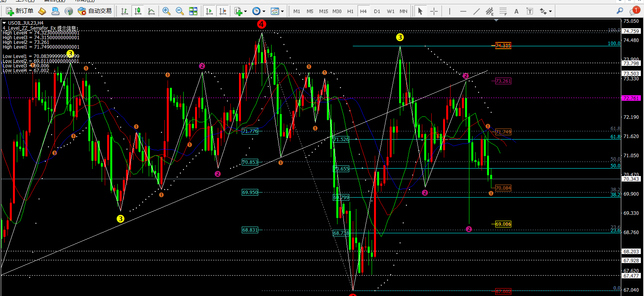Image resolution: width=644 pixels, height=296 pixels.
Task: Switch to the M30 timeframe
Action: click(x=337, y=11)
